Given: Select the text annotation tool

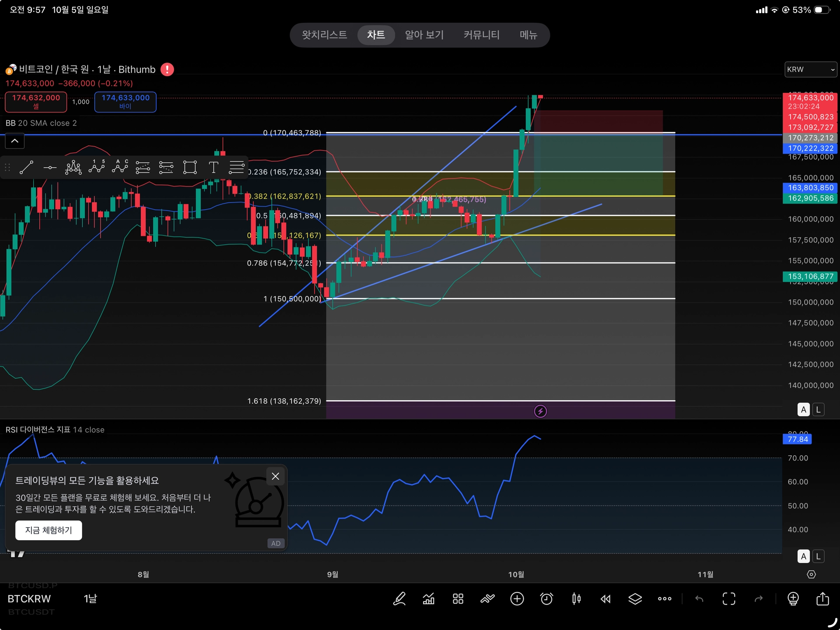Looking at the screenshot, I should click(213, 167).
